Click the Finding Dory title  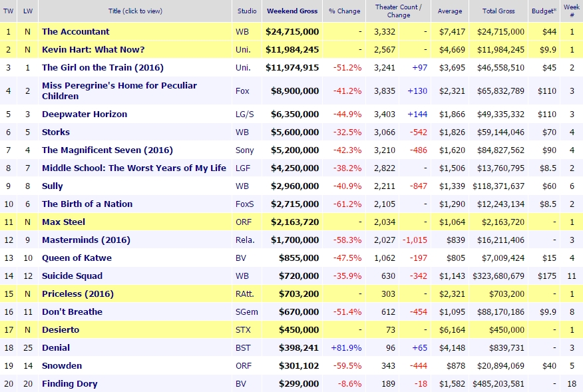69,384
